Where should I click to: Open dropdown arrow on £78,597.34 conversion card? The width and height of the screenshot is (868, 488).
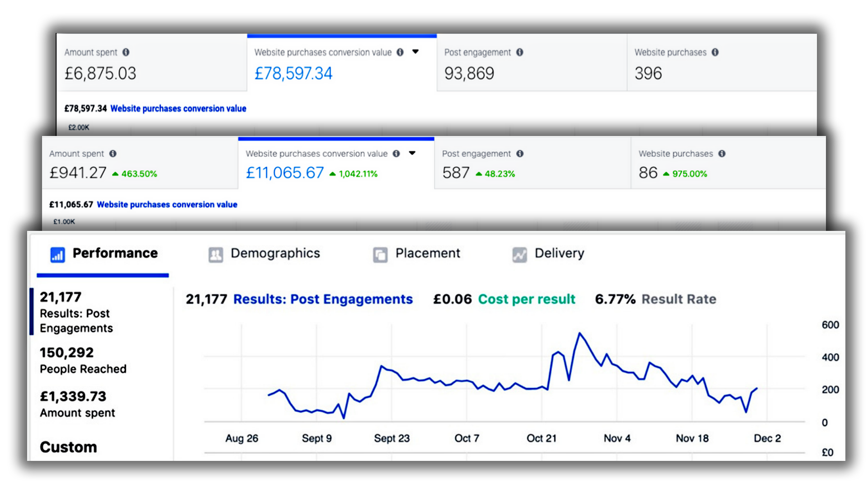coord(415,52)
